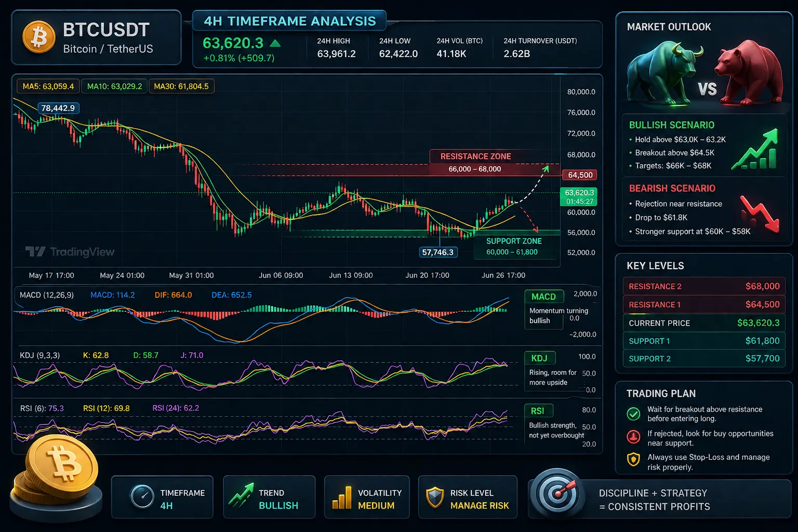
Task: Click the Support 1 $61,800 row
Action: pyautogui.click(x=704, y=341)
